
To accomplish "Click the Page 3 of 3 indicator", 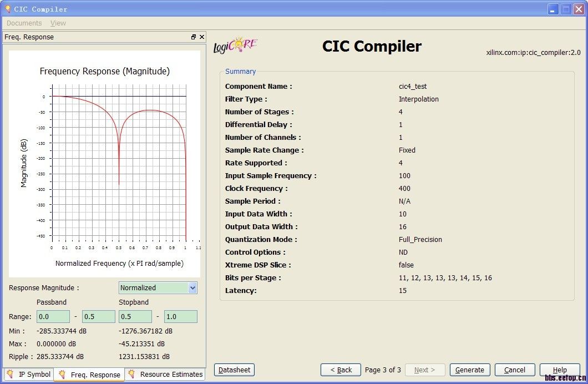I will click(383, 370).
